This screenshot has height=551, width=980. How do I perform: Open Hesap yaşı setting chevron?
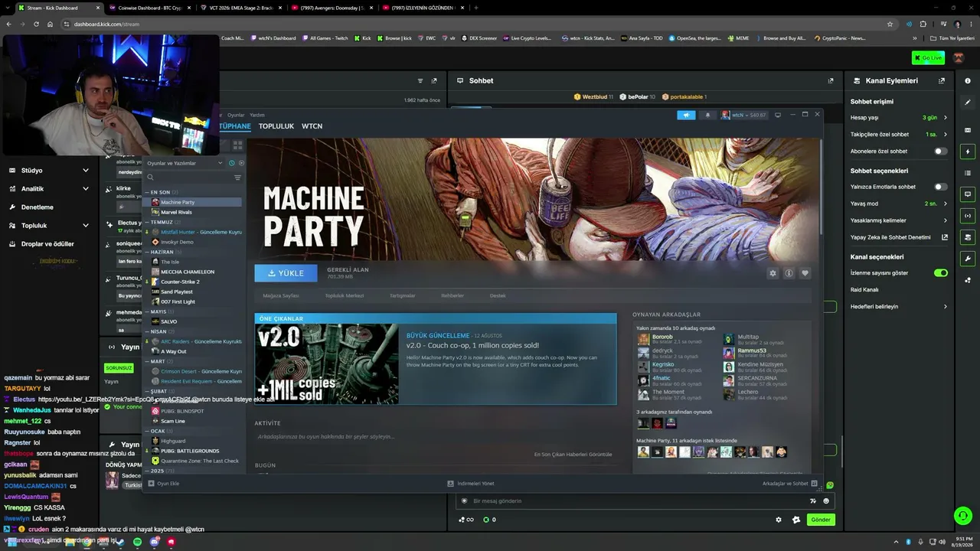(946, 118)
